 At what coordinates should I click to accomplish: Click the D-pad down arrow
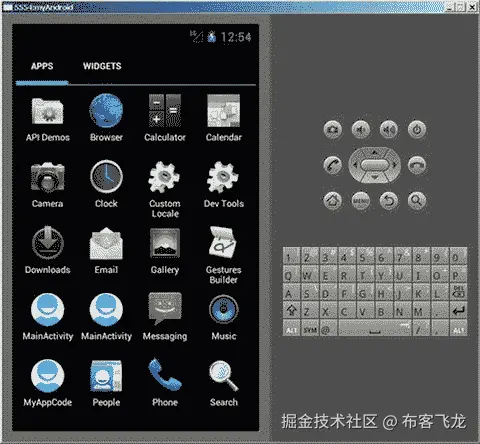(375, 177)
